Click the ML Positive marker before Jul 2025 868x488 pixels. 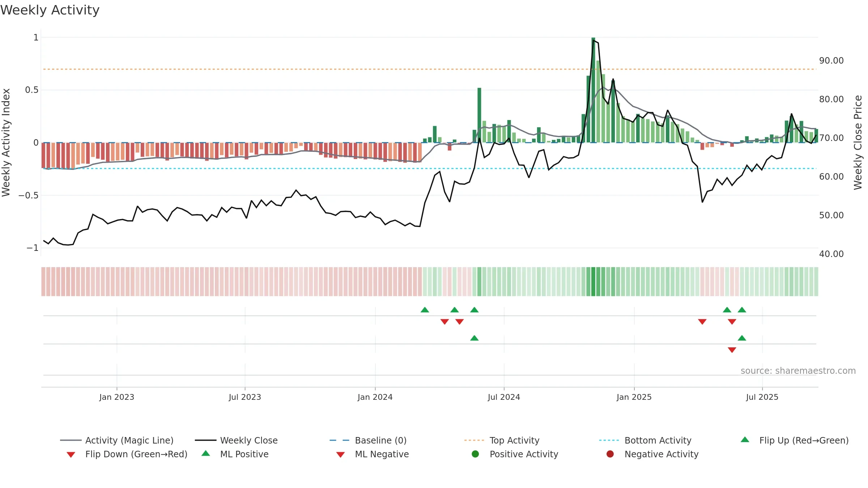coord(742,338)
